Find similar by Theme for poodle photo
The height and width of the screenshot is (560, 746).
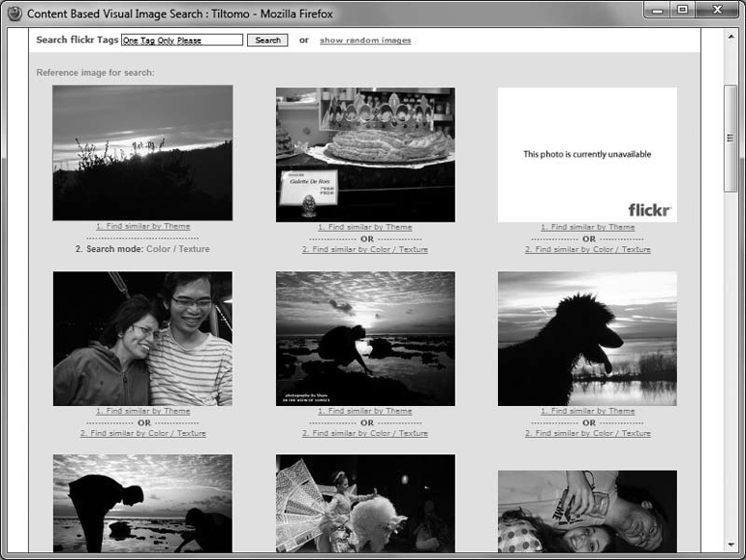pyautogui.click(x=587, y=412)
